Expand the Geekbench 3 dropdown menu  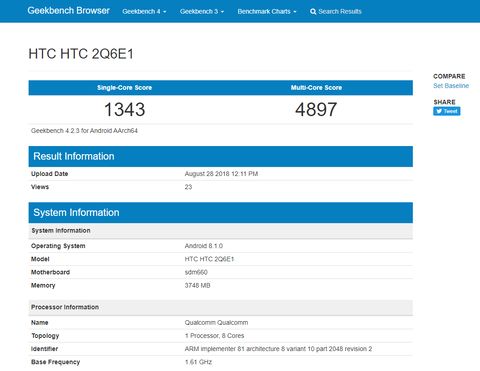click(x=202, y=11)
